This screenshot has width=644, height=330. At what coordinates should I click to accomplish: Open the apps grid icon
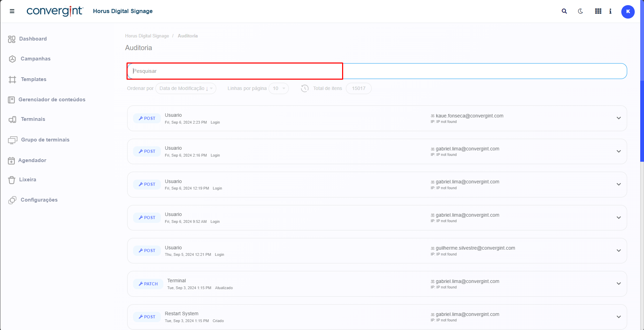pyautogui.click(x=598, y=11)
